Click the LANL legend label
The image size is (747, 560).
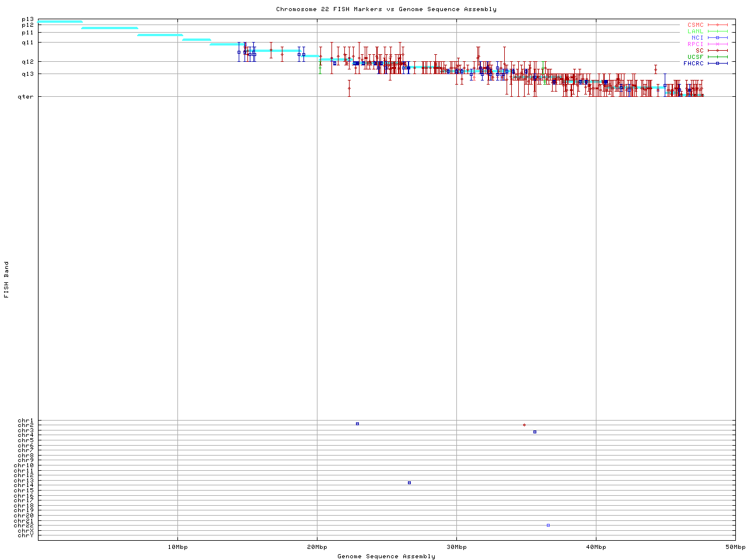pos(695,32)
